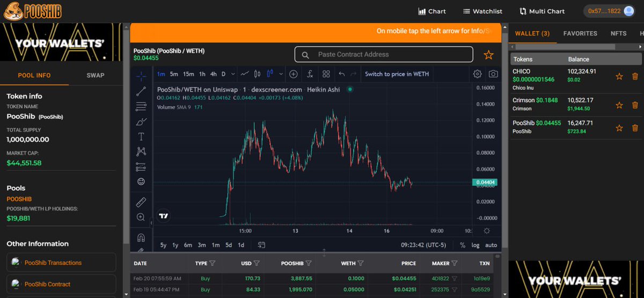Click the TradingView logo on chart

coord(164,216)
